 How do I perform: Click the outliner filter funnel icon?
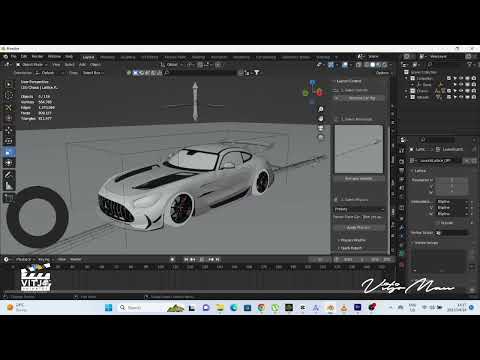point(470,64)
